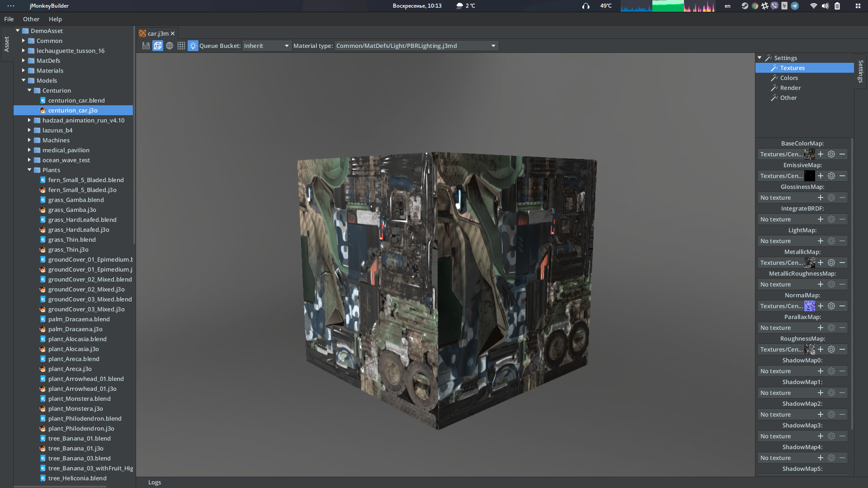Click add texture button for NormalMap
This screenshot has height=488, width=868.
(821, 305)
